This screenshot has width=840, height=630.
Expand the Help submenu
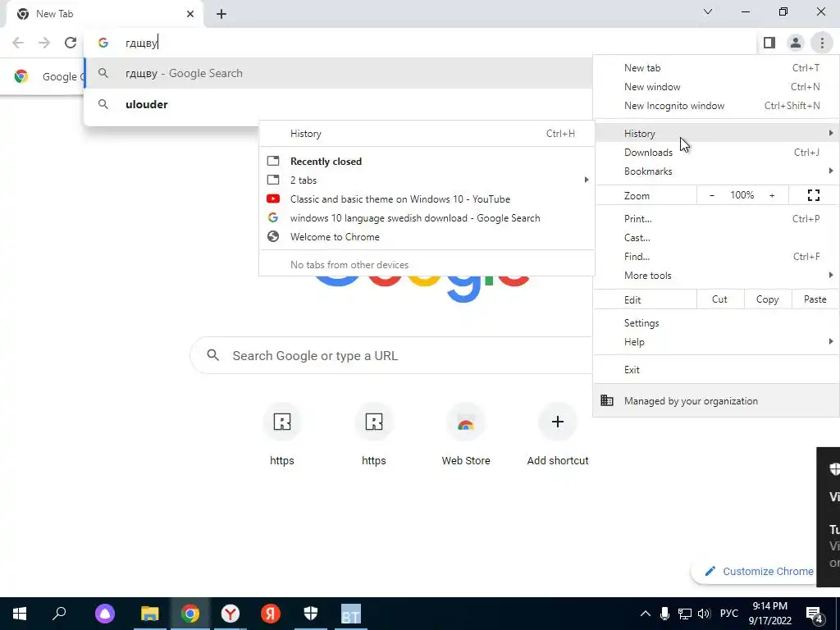[716, 342]
